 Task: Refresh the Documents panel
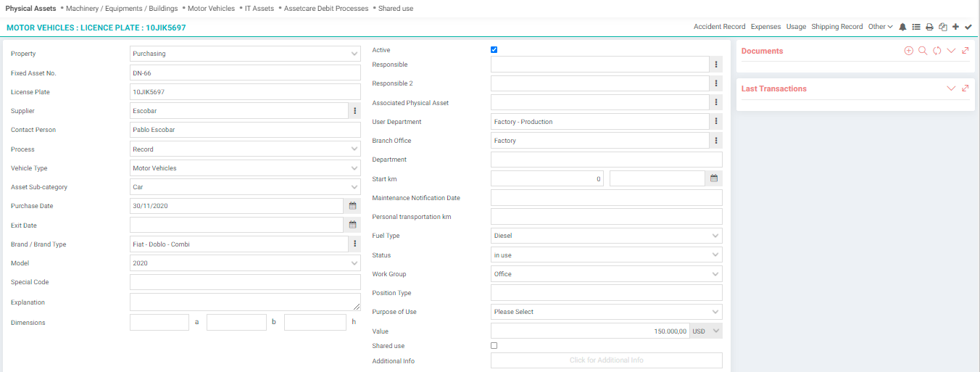(937, 51)
